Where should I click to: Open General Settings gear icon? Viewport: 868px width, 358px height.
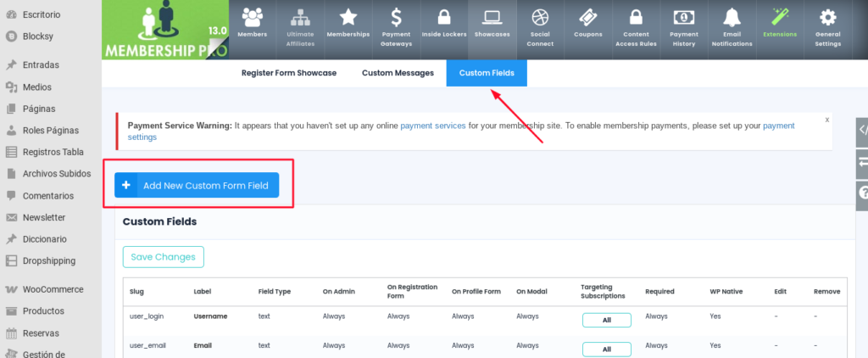pos(827,17)
